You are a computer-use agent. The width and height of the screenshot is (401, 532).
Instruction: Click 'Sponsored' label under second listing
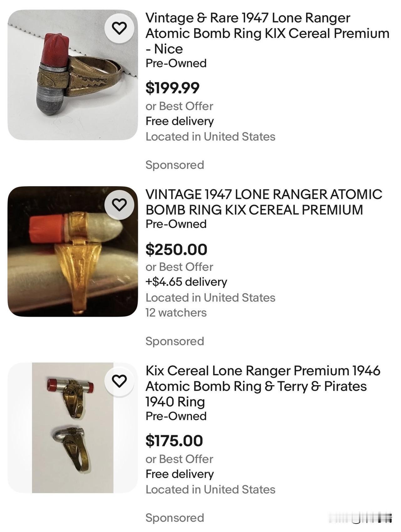[x=174, y=341]
